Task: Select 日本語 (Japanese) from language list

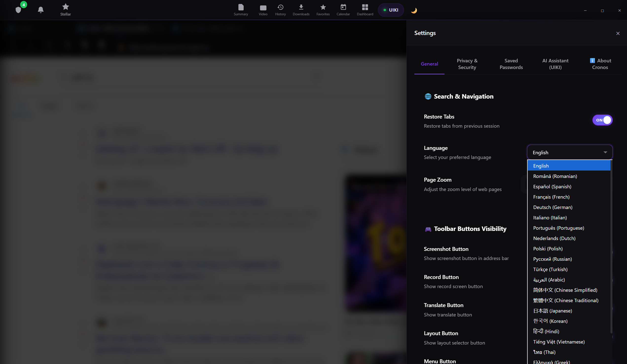Action: (x=553, y=311)
